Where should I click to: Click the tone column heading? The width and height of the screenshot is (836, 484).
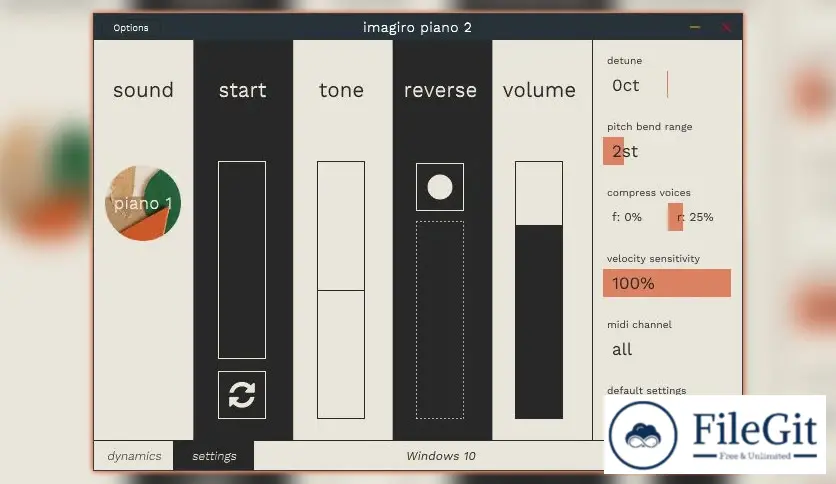[x=341, y=90]
